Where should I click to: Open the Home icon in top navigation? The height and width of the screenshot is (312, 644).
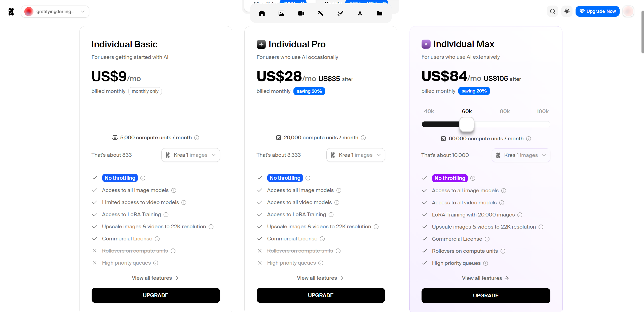click(x=262, y=13)
